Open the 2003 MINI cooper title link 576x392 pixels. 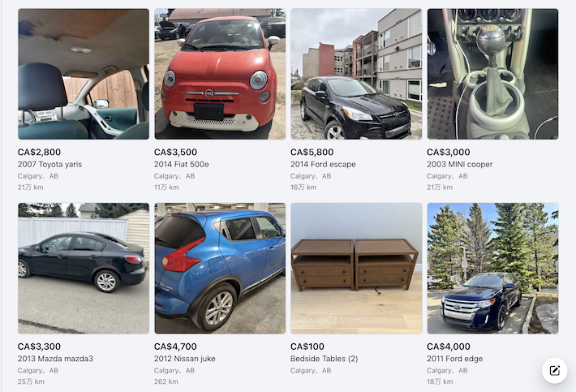pyautogui.click(x=459, y=164)
